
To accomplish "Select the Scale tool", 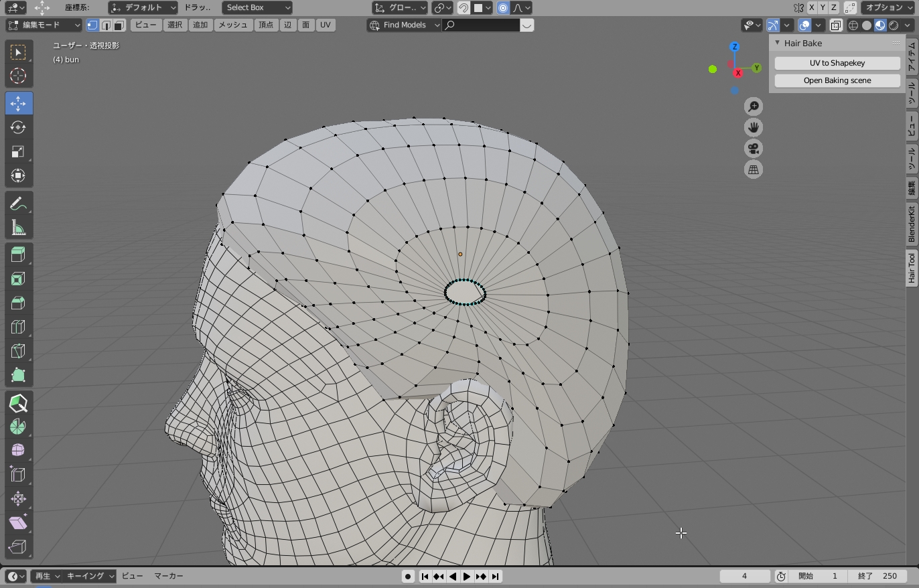I will tap(18, 151).
